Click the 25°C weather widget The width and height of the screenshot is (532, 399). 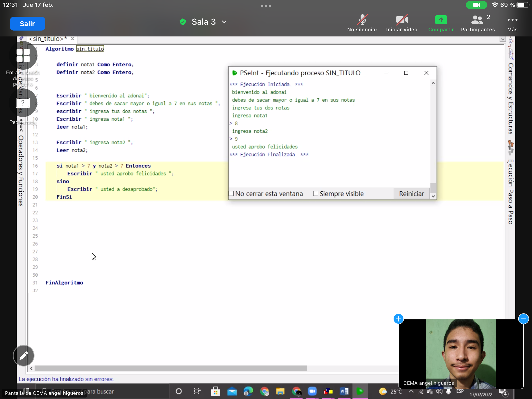coord(390,391)
